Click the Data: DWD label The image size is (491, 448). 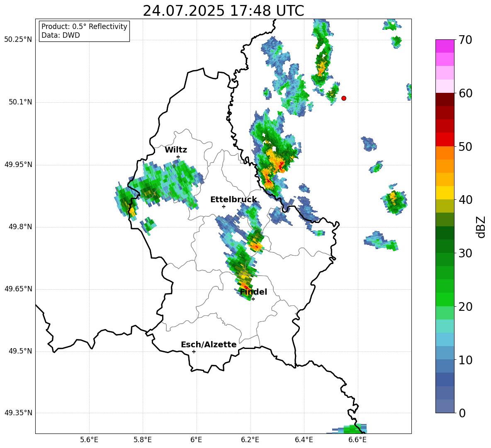[x=61, y=35]
